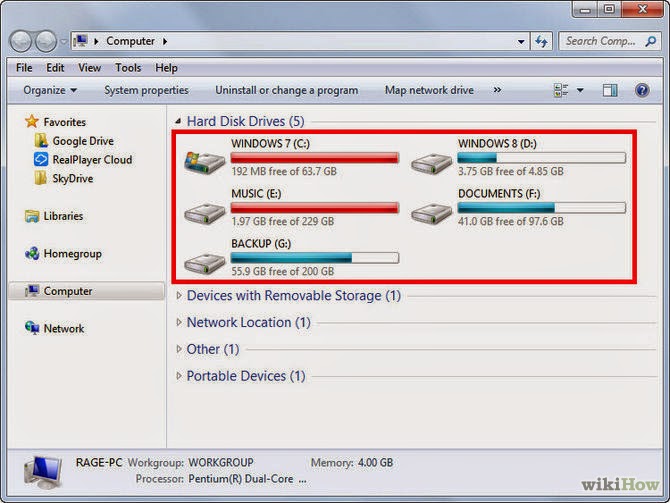Click System properties
The width and height of the screenshot is (670, 503).
[x=146, y=90]
